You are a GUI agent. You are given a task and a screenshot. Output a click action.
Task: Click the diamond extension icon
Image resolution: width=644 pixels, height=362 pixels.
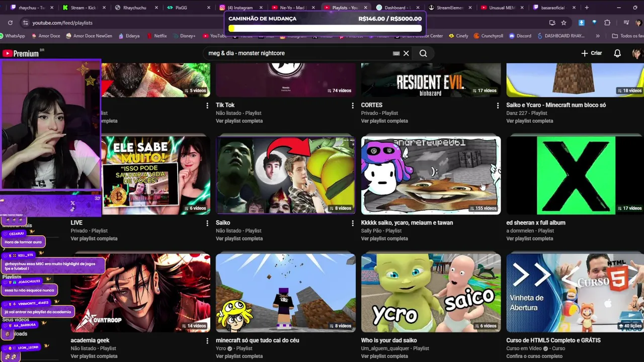coord(594,23)
